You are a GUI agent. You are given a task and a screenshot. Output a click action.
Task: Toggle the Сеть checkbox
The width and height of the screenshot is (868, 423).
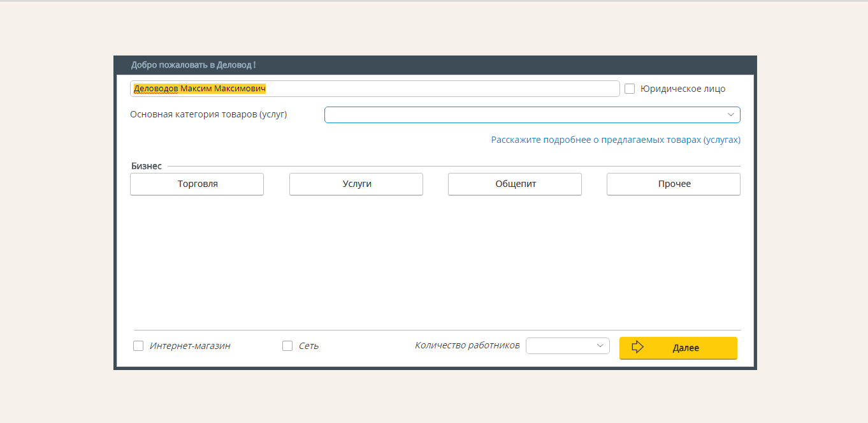point(287,346)
